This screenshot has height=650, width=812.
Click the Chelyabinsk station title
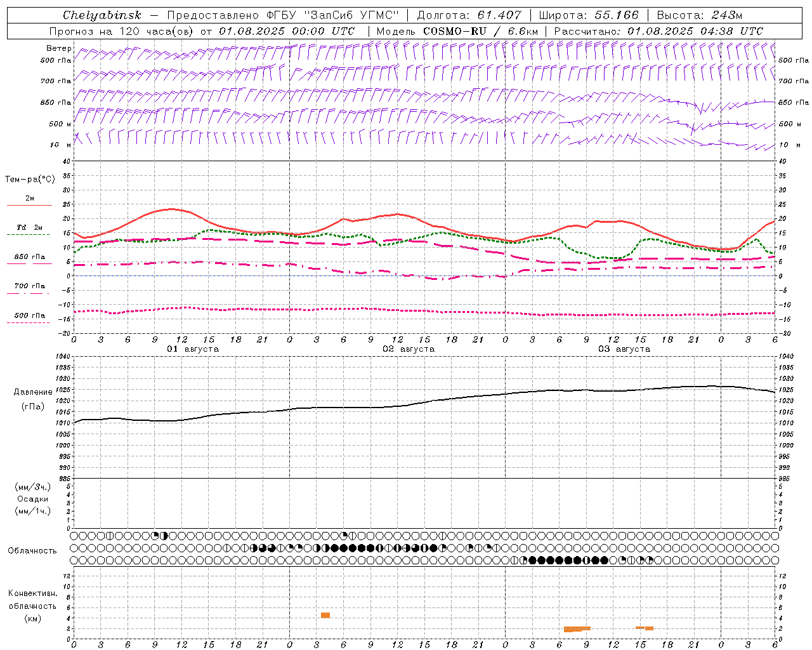(x=101, y=15)
